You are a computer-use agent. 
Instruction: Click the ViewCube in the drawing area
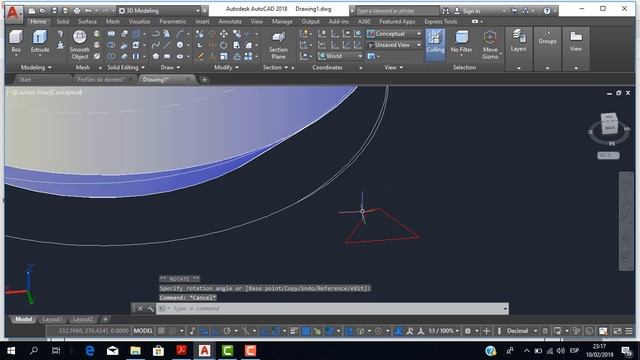click(x=609, y=123)
